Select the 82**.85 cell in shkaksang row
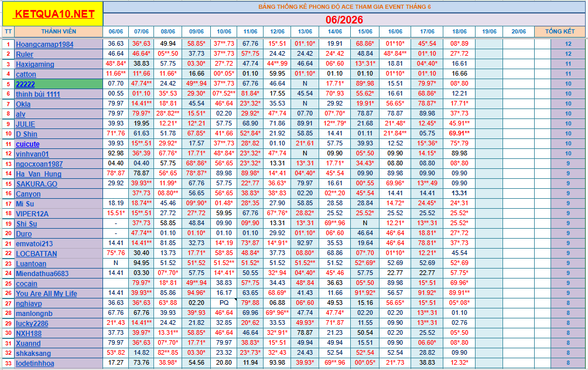Image resolution: width=588 pixels, height=370 pixels. point(168,352)
